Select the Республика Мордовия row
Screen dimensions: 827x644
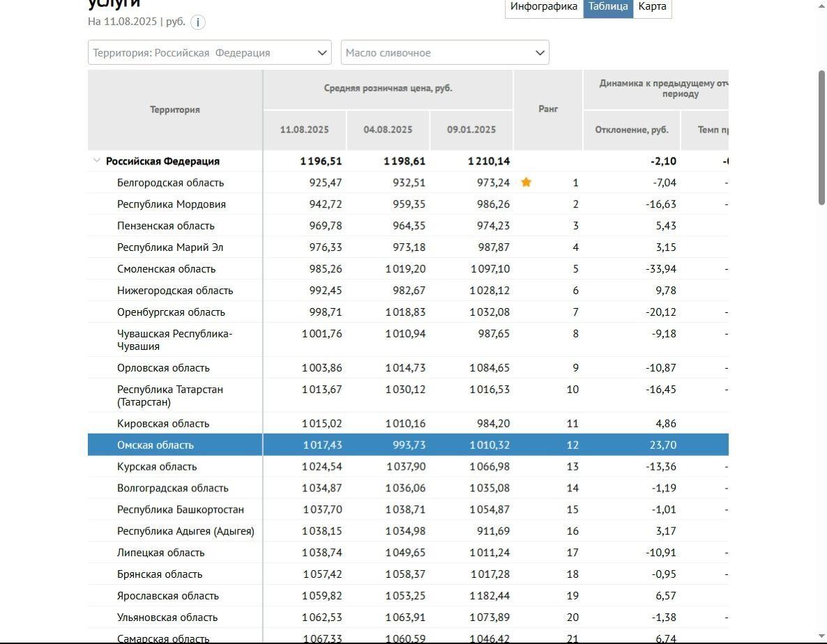(172, 204)
